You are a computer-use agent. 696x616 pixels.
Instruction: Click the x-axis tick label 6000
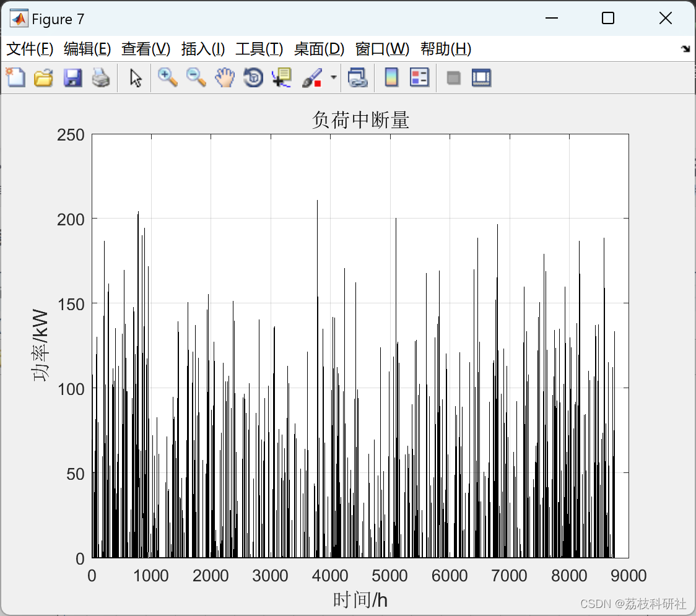449,576
